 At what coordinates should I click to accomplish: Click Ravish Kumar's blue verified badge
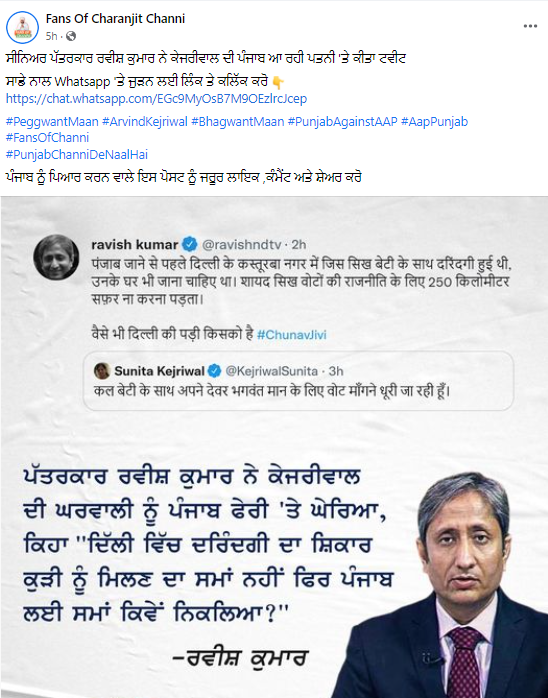pos(190,244)
